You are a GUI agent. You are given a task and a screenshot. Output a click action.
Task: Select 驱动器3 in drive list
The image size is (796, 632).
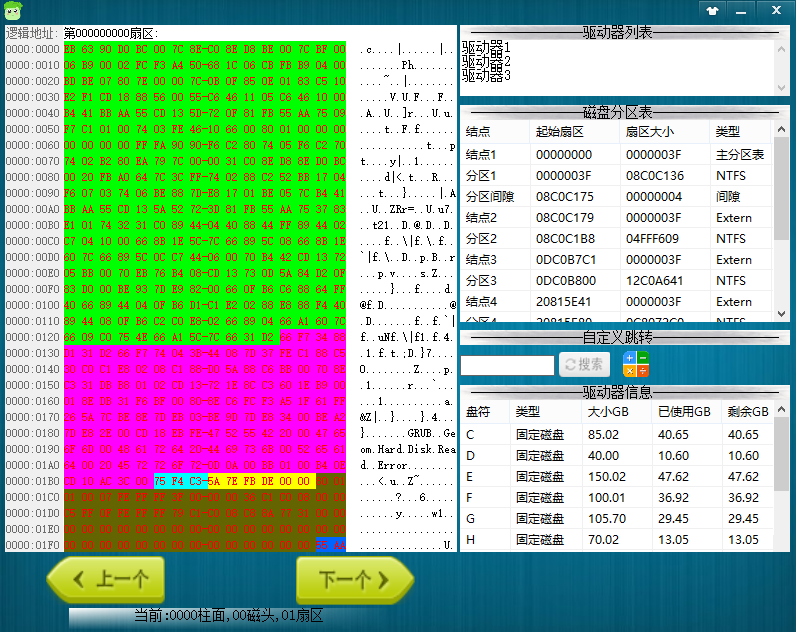tap(486, 76)
